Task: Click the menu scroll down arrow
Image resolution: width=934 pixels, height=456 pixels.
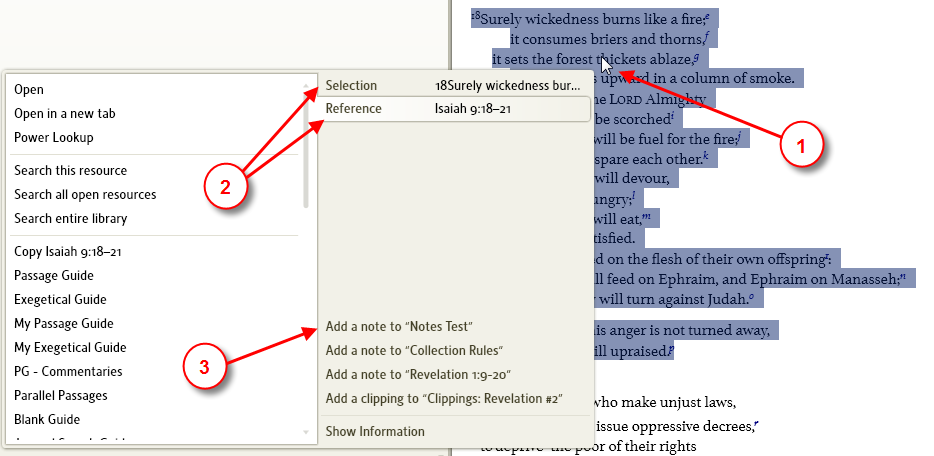Action: coord(306,433)
